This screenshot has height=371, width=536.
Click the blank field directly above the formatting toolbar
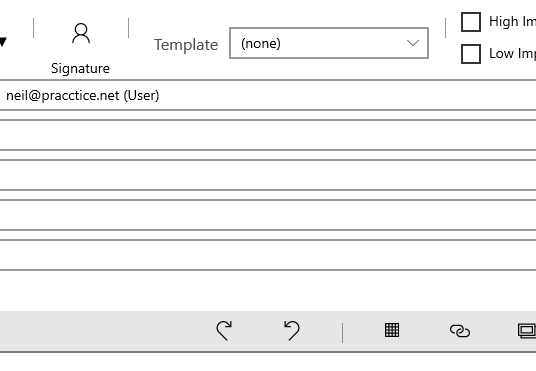tap(268, 255)
